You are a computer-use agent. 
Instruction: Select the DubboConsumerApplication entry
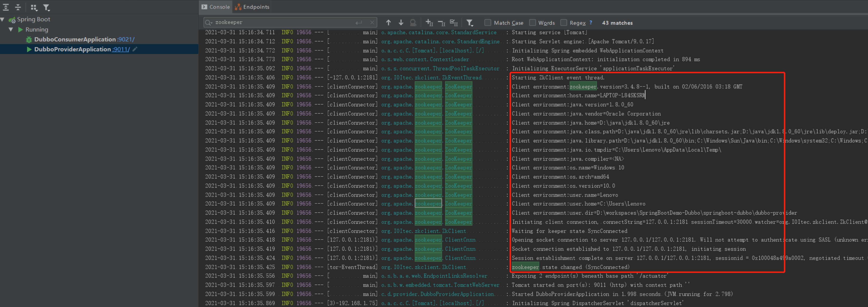(75, 39)
